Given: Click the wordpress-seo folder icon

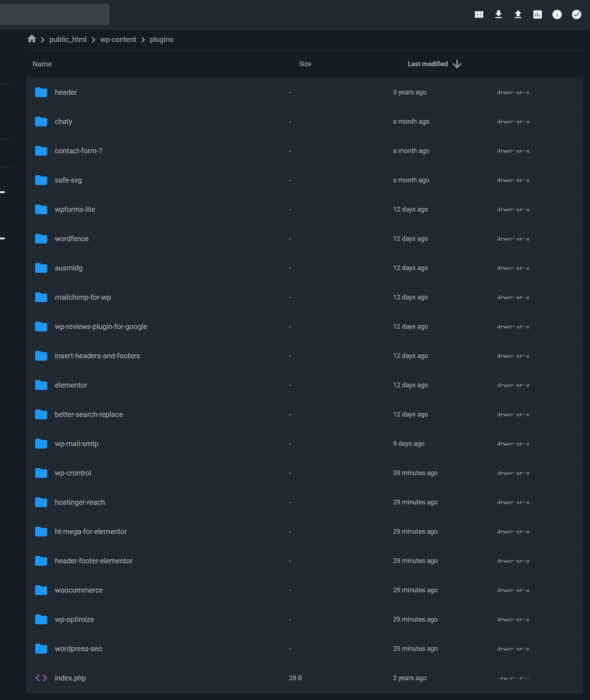Looking at the screenshot, I should [x=41, y=649].
